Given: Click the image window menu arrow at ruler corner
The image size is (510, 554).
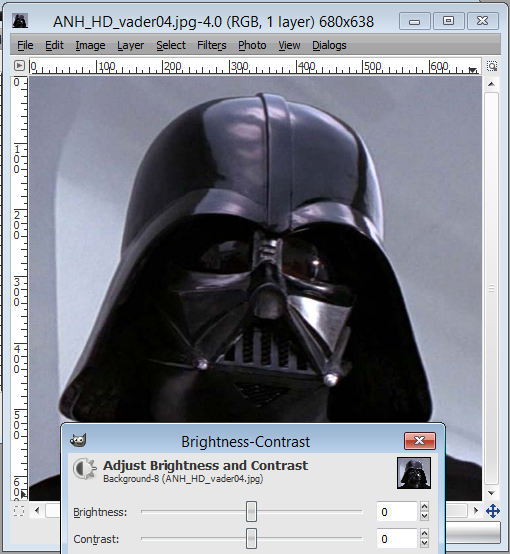Looking at the screenshot, I should pos(19,66).
